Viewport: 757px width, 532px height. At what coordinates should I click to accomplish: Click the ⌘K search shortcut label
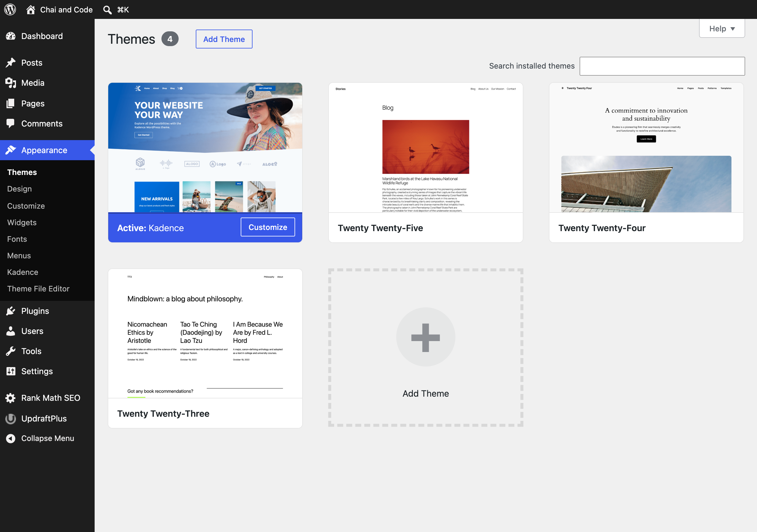coord(123,9)
